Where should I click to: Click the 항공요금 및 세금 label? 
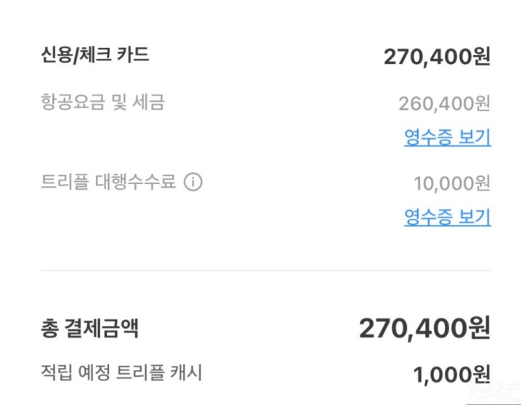pos(103,103)
